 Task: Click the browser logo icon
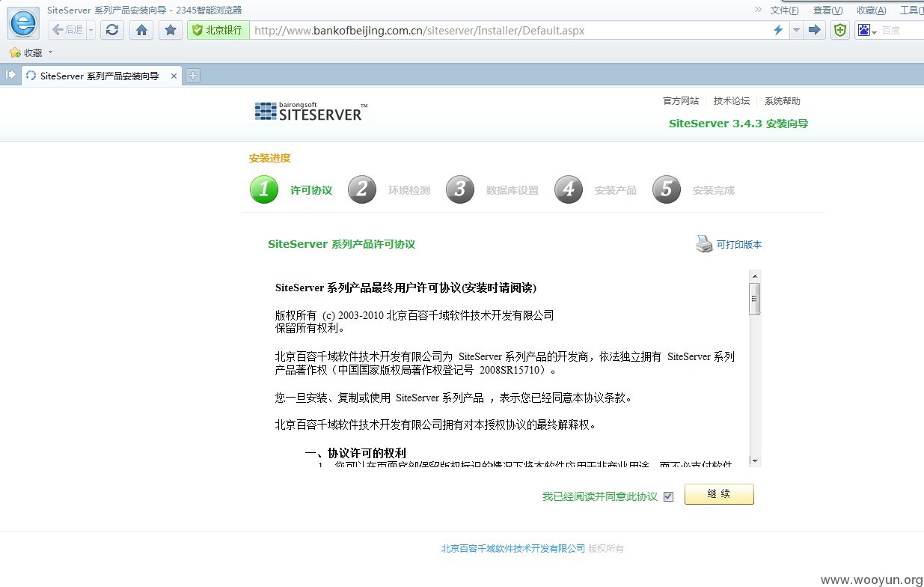(x=23, y=23)
